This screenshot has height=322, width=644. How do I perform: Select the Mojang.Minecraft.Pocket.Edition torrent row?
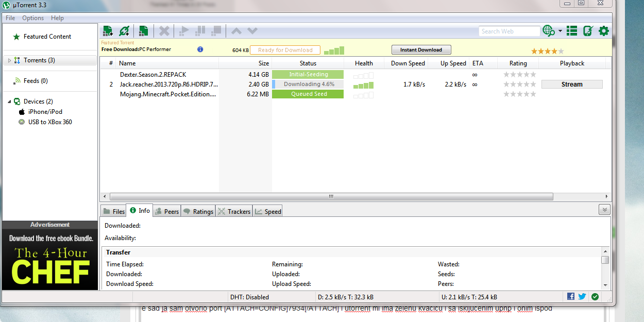pos(355,94)
